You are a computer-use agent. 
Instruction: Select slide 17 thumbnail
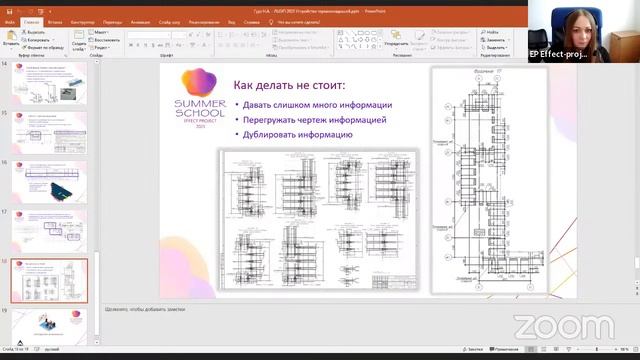(49, 231)
